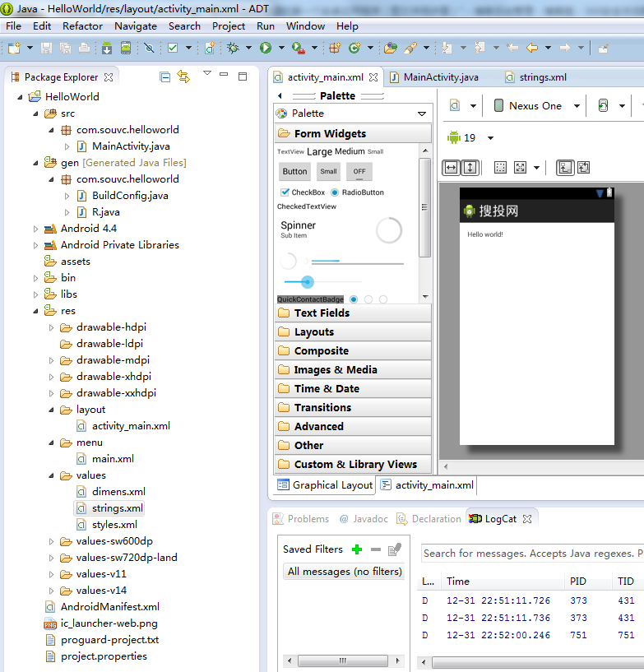Open the Android API level 19 dropdown
The width and height of the screenshot is (644, 672).
[471, 138]
